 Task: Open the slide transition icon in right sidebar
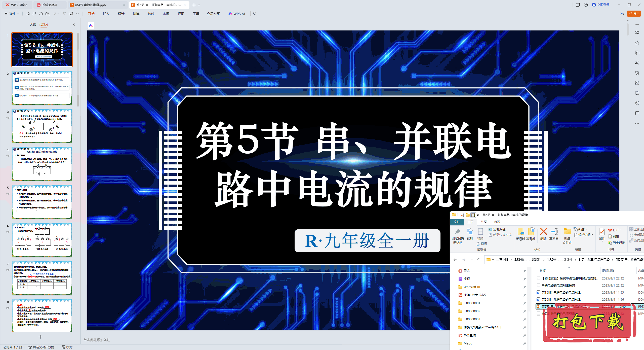[637, 53]
